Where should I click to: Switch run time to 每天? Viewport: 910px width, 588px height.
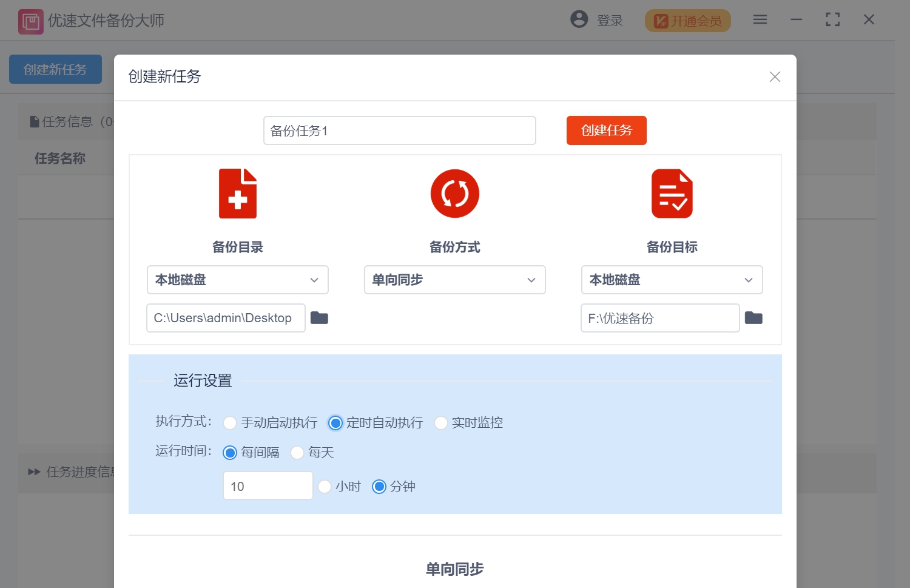tap(297, 453)
